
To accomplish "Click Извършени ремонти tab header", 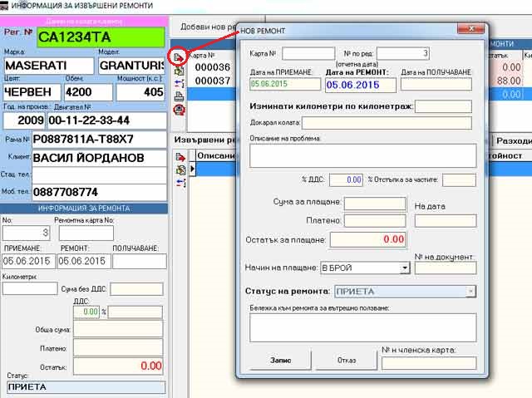I will click(204, 140).
